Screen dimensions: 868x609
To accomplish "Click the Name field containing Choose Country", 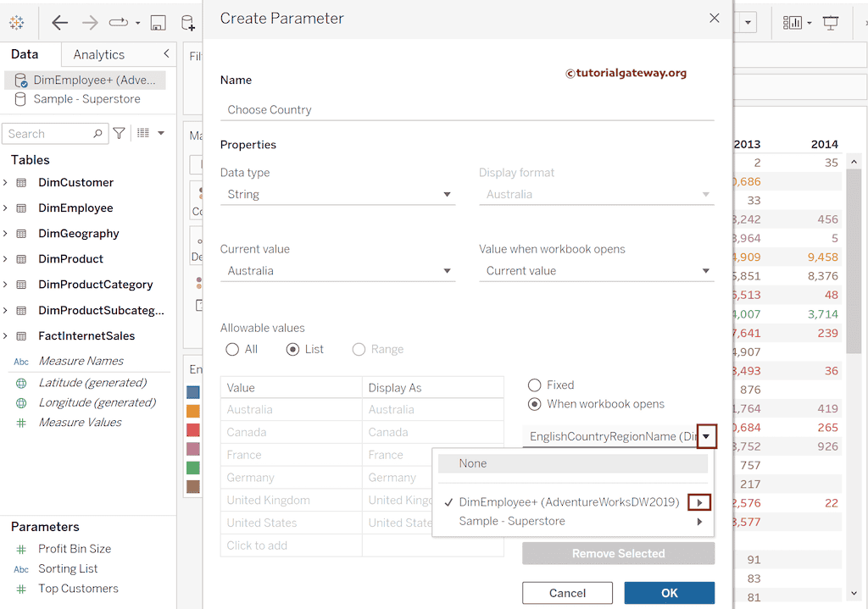I will 466,109.
